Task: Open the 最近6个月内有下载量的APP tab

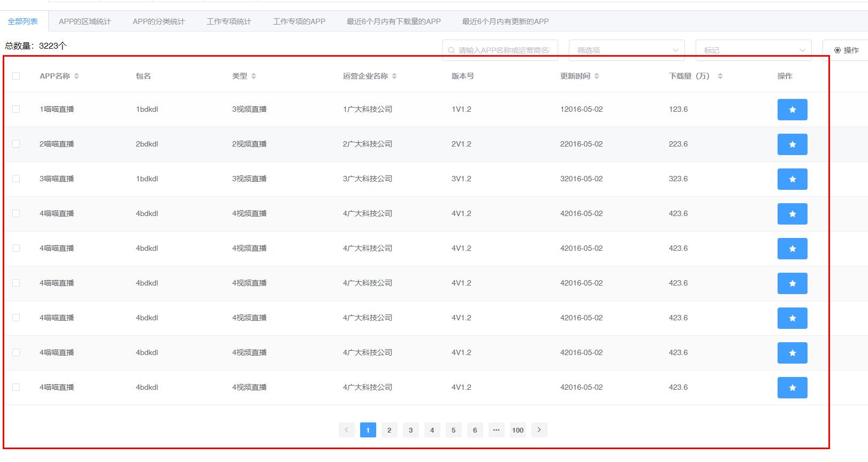Action: tap(394, 21)
